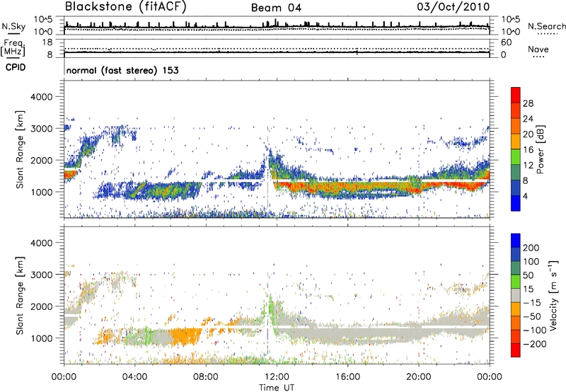Click the 12 label on Power colorbar
The width and height of the screenshot is (566, 392).
point(528,166)
